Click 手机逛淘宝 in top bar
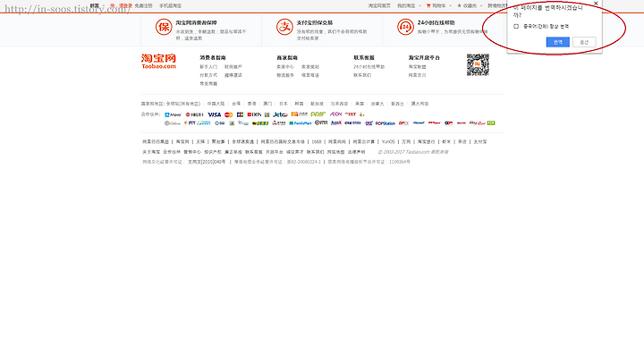644x355 pixels. point(170,5)
